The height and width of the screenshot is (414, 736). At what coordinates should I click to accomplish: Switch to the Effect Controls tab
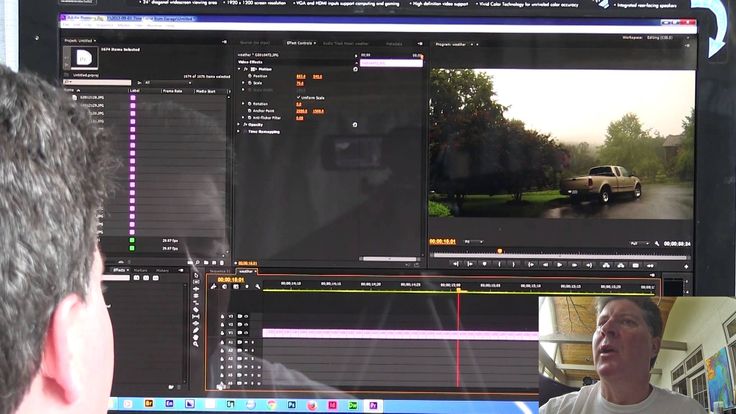(301, 43)
